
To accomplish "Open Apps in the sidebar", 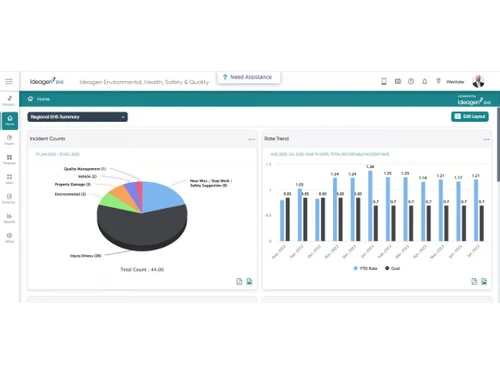I will [x=9, y=179].
